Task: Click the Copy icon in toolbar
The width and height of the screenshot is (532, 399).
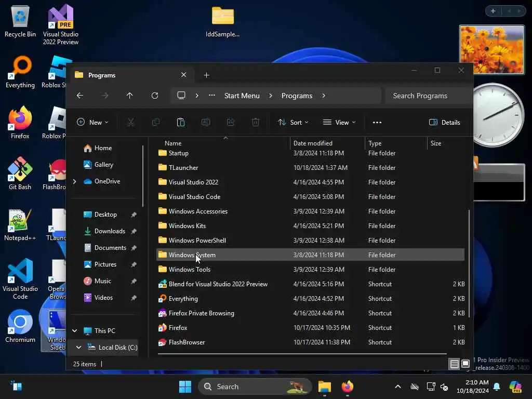Action: tap(156, 123)
